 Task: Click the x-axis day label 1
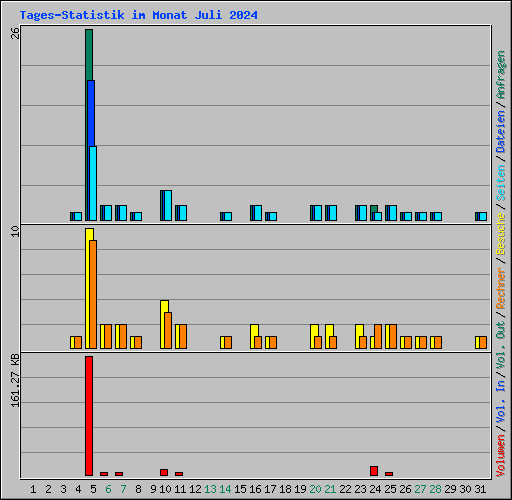(x=33, y=489)
